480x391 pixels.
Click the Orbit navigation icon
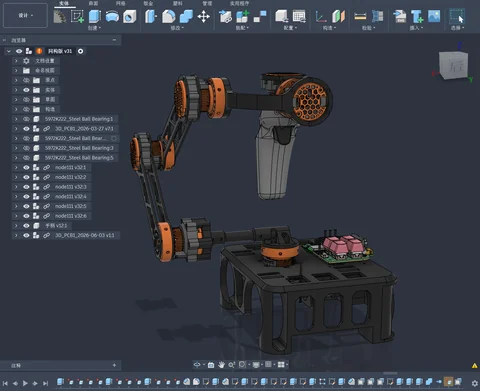(x=197, y=365)
